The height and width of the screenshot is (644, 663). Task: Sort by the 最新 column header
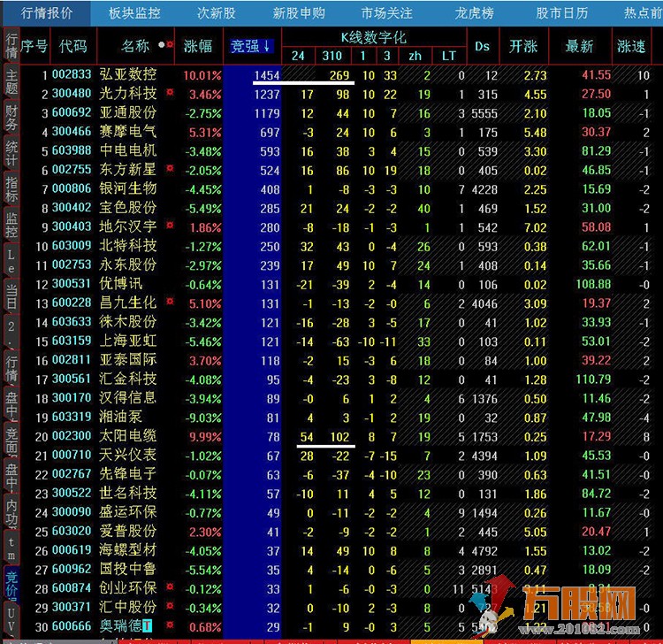[x=579, y=46]
